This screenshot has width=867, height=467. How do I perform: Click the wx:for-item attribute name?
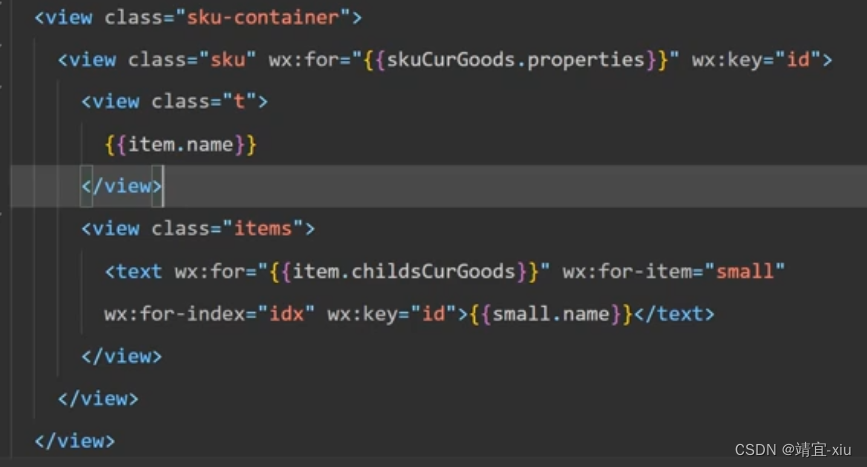point(626,271)
